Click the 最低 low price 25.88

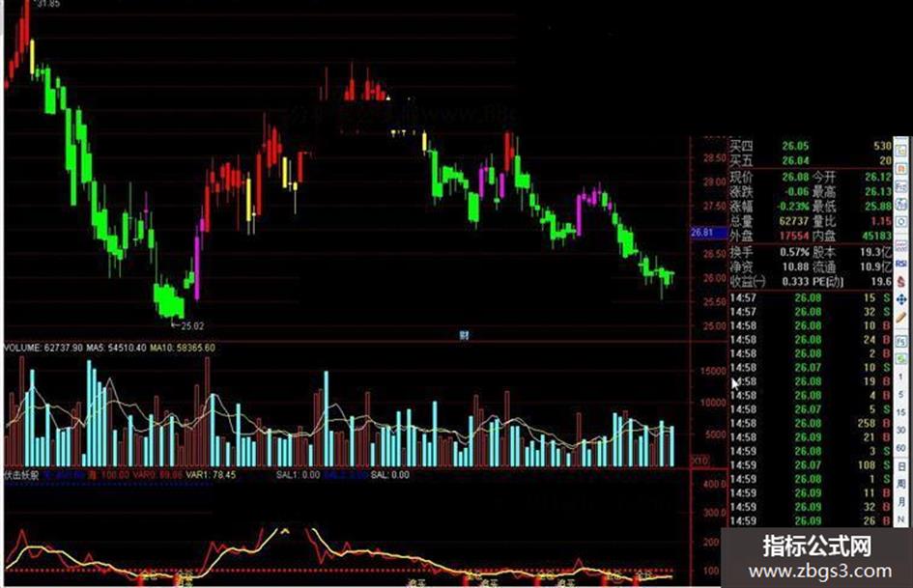tap(878, 206)
